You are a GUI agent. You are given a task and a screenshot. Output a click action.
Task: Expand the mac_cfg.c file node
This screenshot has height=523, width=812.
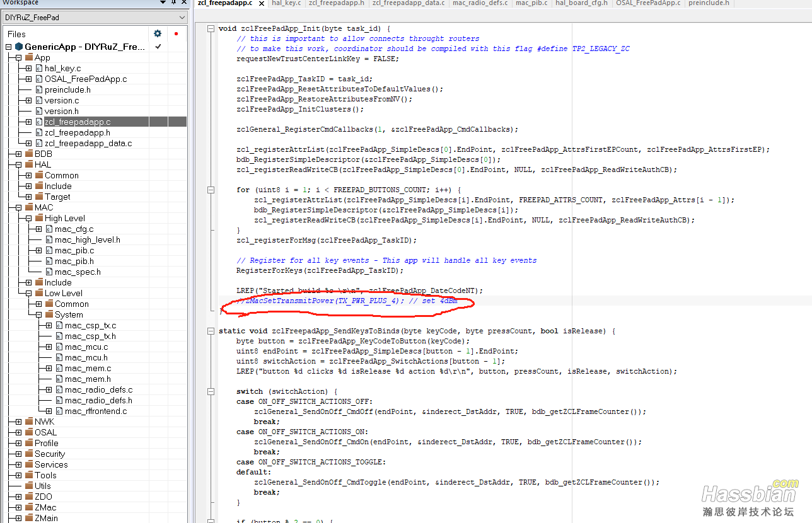[x=38, y=229]
